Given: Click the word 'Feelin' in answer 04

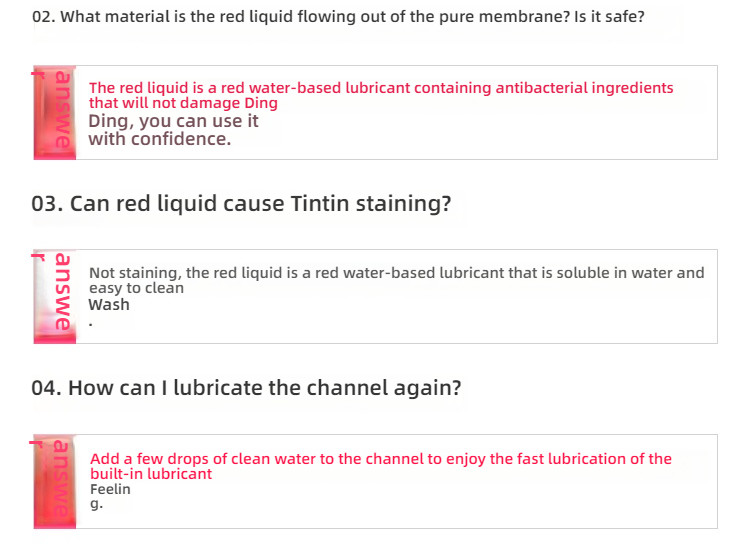Looking at the screenshot, I should pyautogui.click(x=110, y=489).
